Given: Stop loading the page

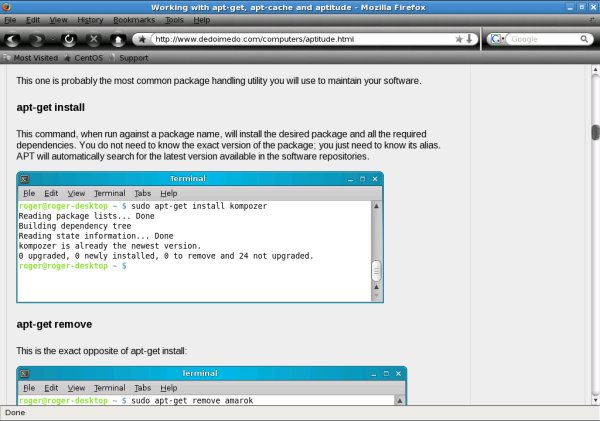Looking at the screenshot, I should pyautogui.click(x=93, y=39).
